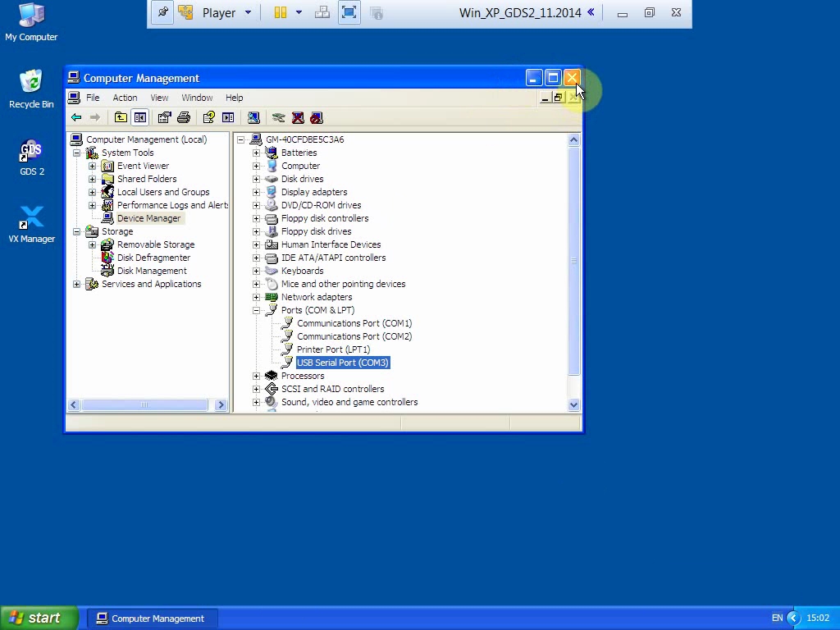Open My Computer desktop icon
Screen dimensions: 840x630
click(31, 22)
